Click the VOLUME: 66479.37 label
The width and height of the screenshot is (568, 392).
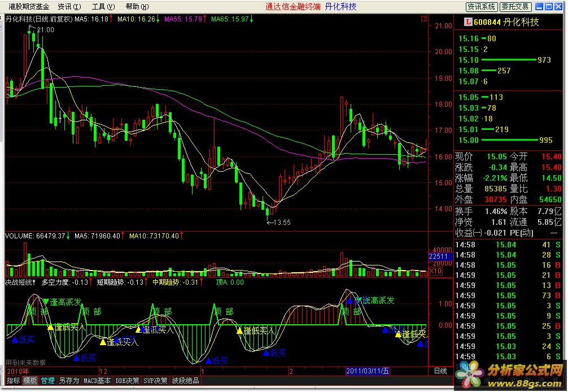[35, 236]
